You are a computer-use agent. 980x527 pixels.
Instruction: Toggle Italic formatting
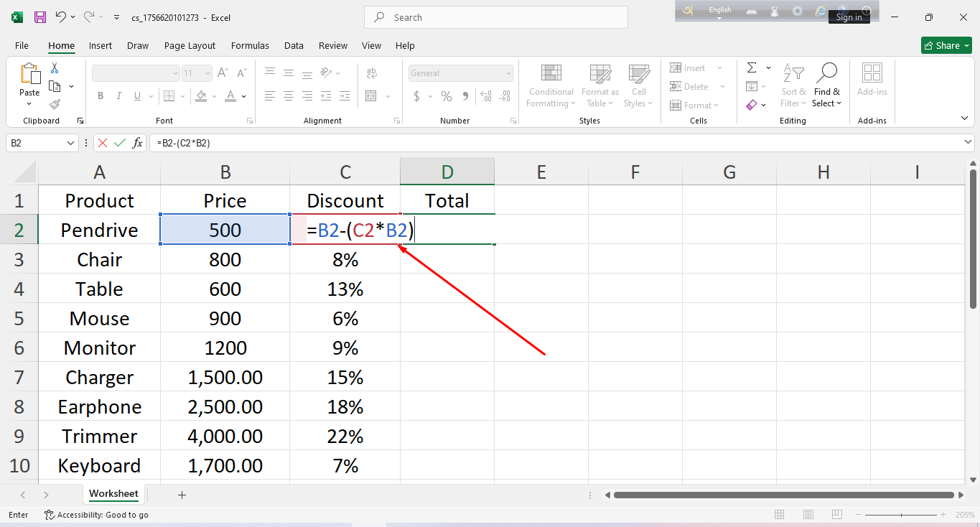118,96
